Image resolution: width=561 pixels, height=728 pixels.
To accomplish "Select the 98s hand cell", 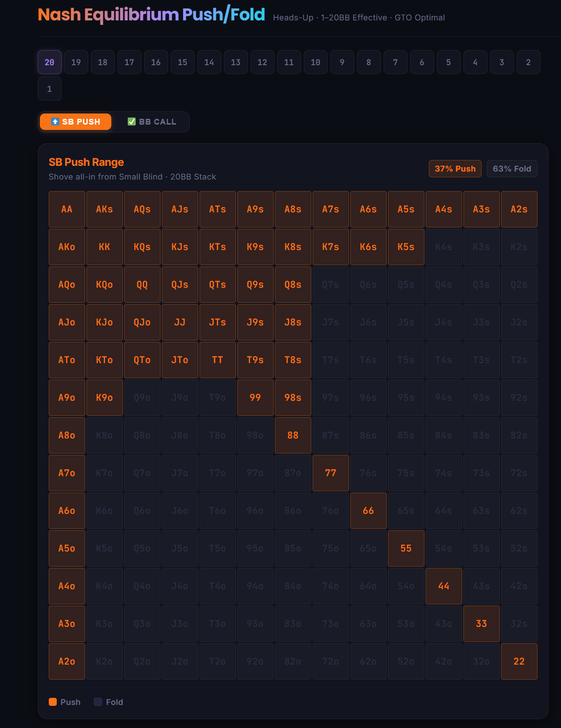I will coord(293,398).
